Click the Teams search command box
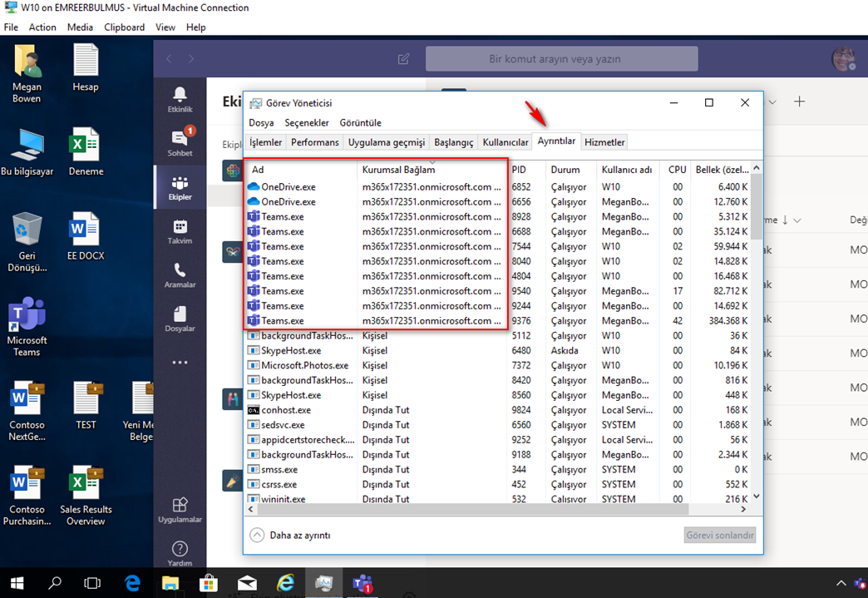 click(561, 59)
